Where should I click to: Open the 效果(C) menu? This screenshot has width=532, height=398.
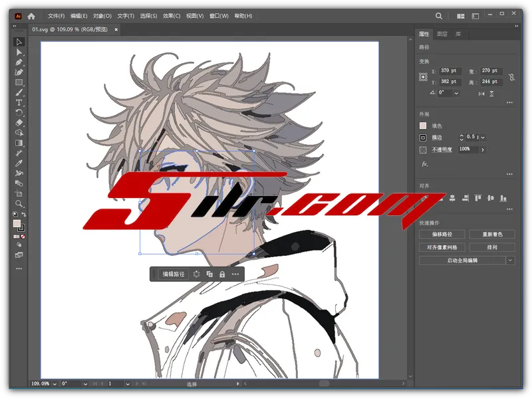[x=172, y=16]
